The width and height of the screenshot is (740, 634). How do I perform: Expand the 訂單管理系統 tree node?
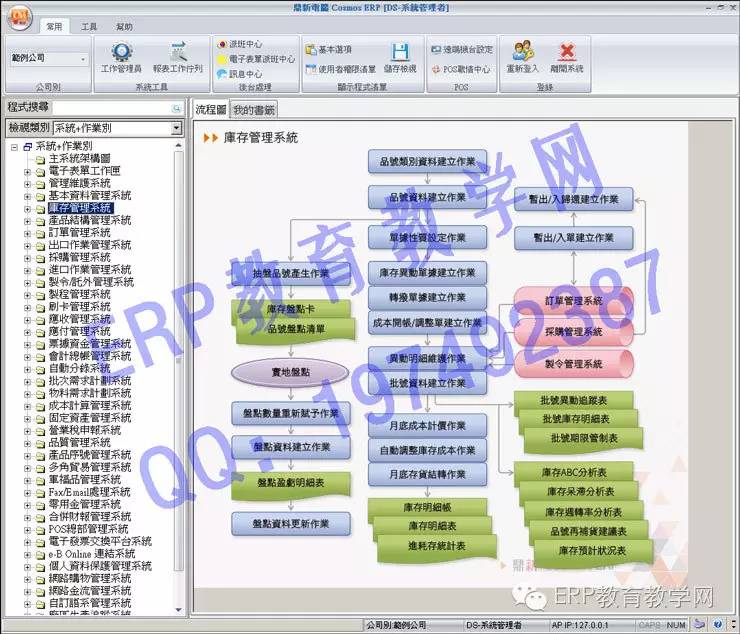[28, 232]
